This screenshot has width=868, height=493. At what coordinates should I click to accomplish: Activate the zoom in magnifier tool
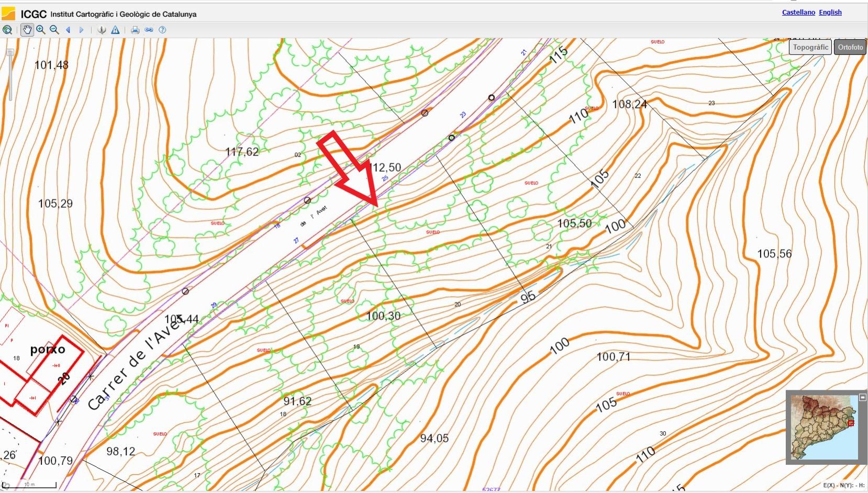[40, 30]
